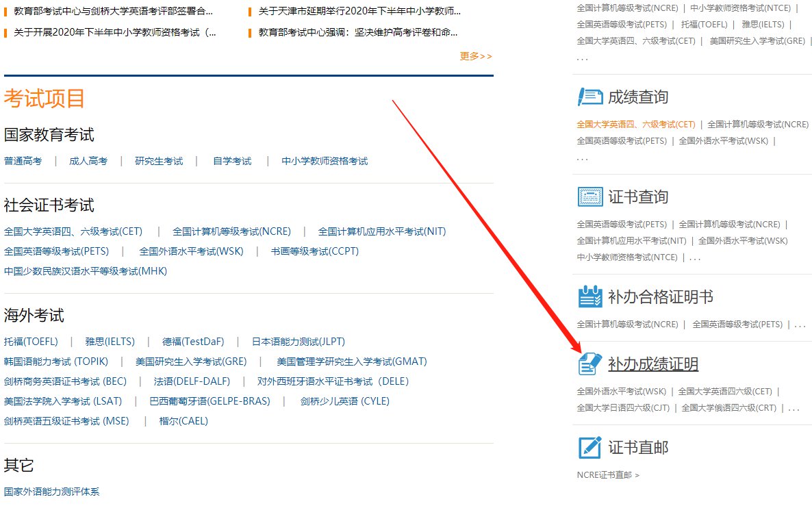Open 全国计算机等级考试(NCRE) in 社会证书考试
This screenshot has height=508, width=812.
tap(231, 231)
